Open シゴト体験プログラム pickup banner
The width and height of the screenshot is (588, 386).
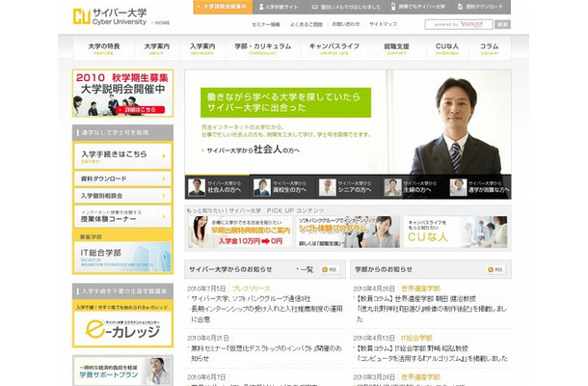point(348,232)
